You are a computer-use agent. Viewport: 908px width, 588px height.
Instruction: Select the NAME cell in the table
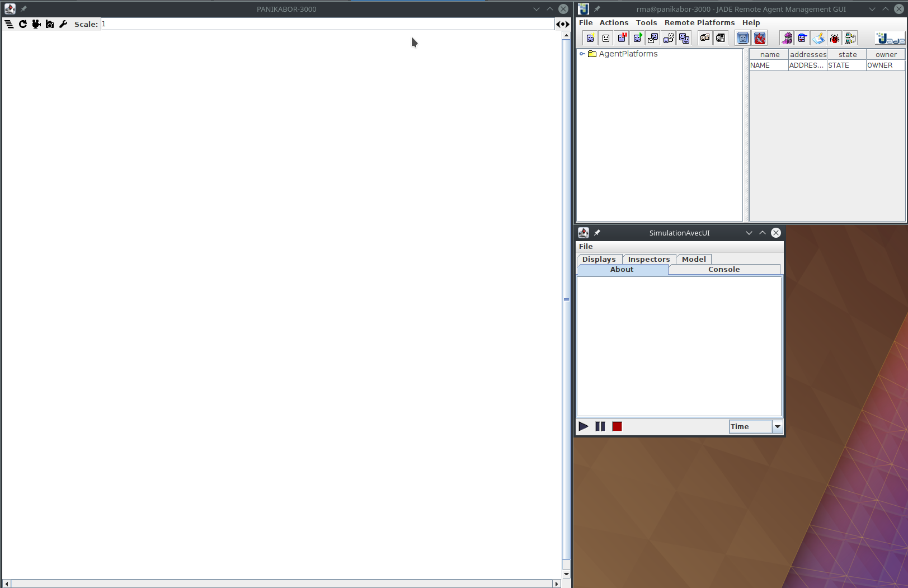769,65
